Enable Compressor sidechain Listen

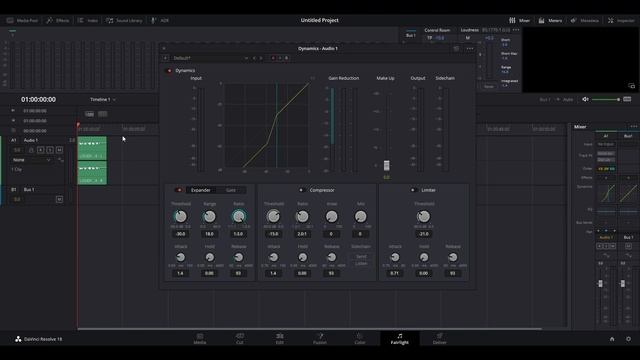(x=361, y=263)
